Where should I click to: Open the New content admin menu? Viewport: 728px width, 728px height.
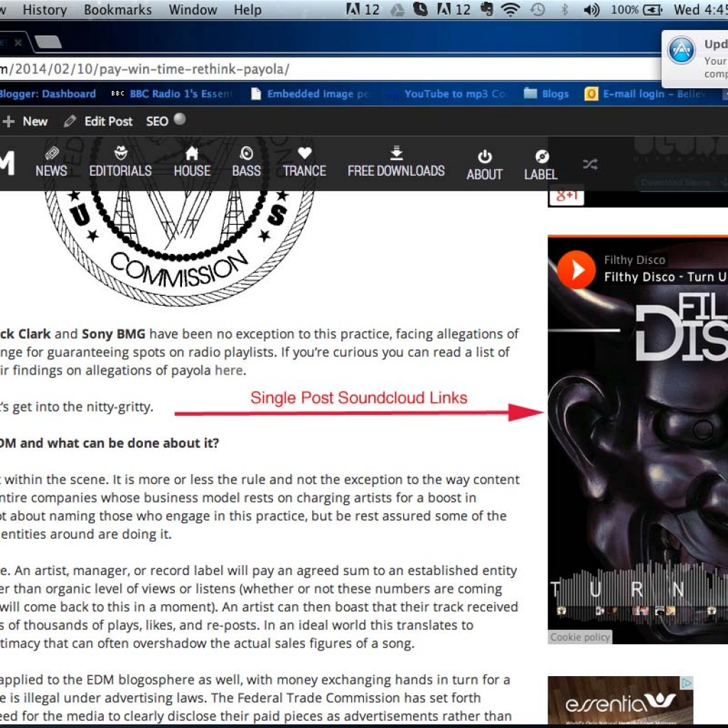[26, 122]
